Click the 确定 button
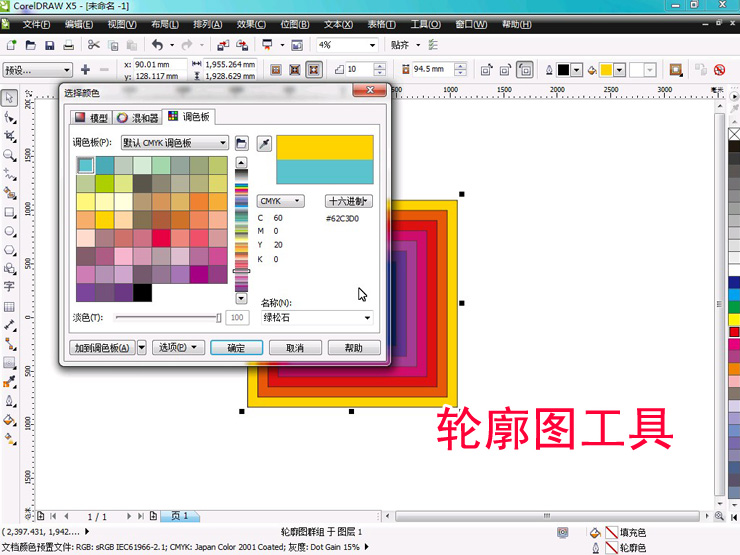 click(236, 348)
